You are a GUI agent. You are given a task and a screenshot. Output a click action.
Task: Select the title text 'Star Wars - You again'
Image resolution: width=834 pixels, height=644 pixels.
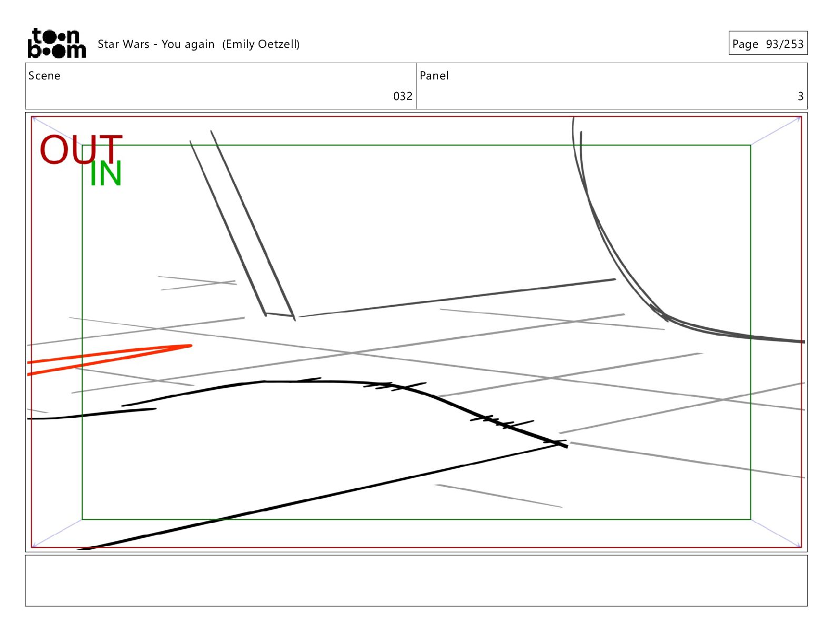click(x=156, y=44)
